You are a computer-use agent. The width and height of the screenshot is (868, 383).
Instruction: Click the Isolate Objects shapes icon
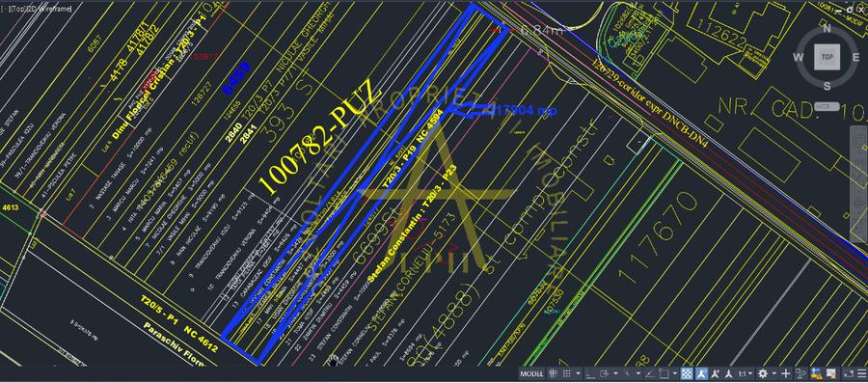pyautogui.click(x=800, y=373)
